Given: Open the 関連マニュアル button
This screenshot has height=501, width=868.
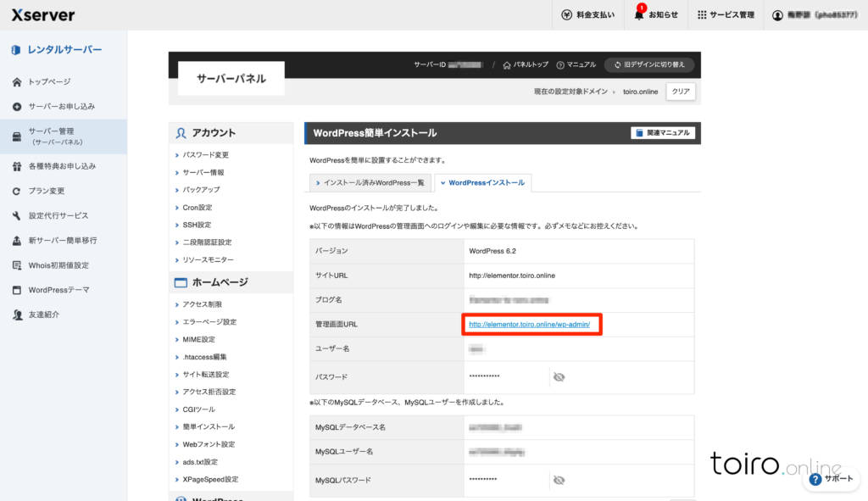Looking at the screenshot, I should tap(663, 133).
